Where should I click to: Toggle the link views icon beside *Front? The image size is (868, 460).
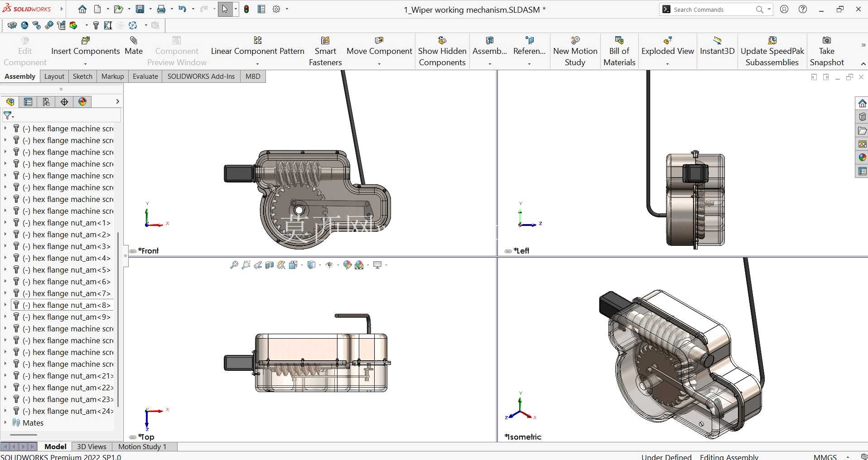(133, 251)
